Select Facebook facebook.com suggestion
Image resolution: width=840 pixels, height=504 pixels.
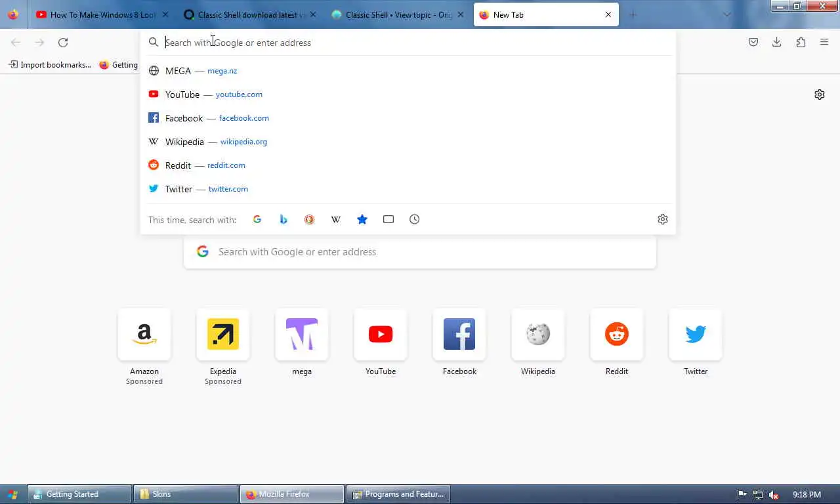tap(408, 118)
